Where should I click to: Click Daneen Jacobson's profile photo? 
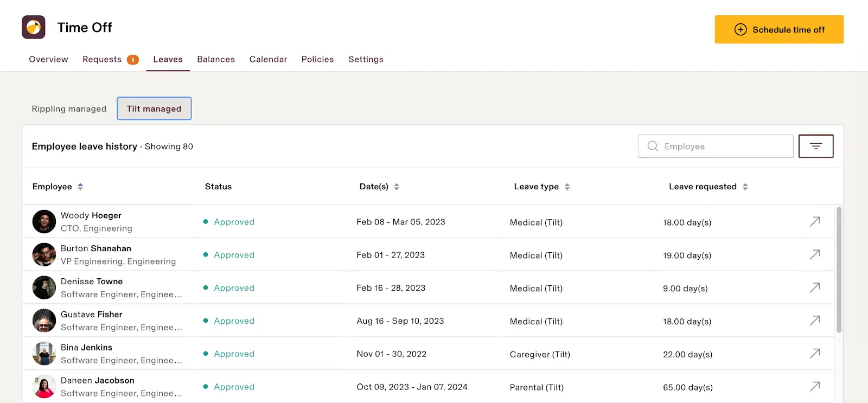(x=44, y=387)
